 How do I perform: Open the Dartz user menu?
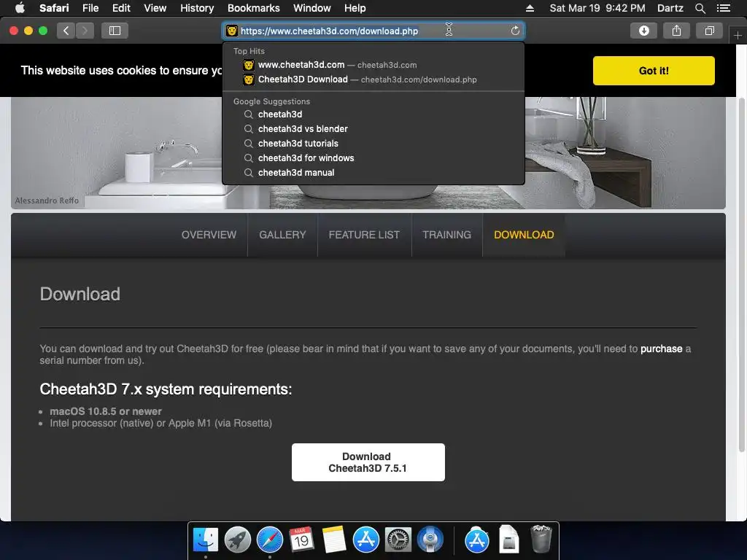point(670,8)
